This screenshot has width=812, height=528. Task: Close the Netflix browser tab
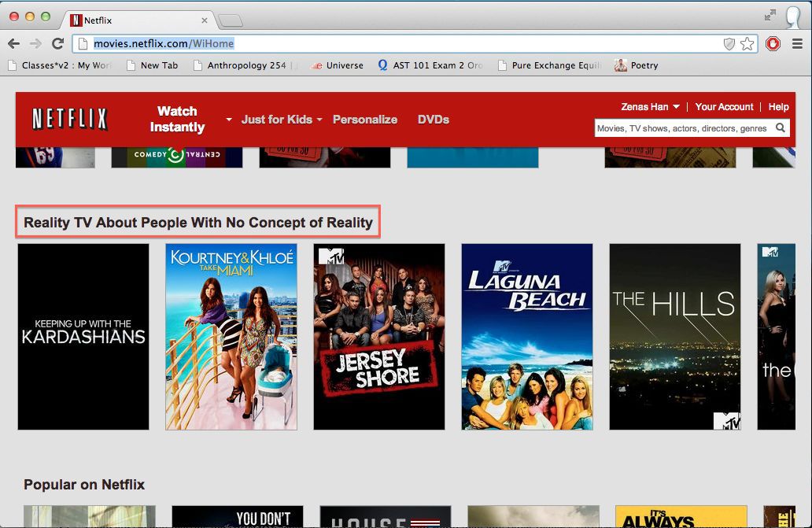(x=205, y=20)
